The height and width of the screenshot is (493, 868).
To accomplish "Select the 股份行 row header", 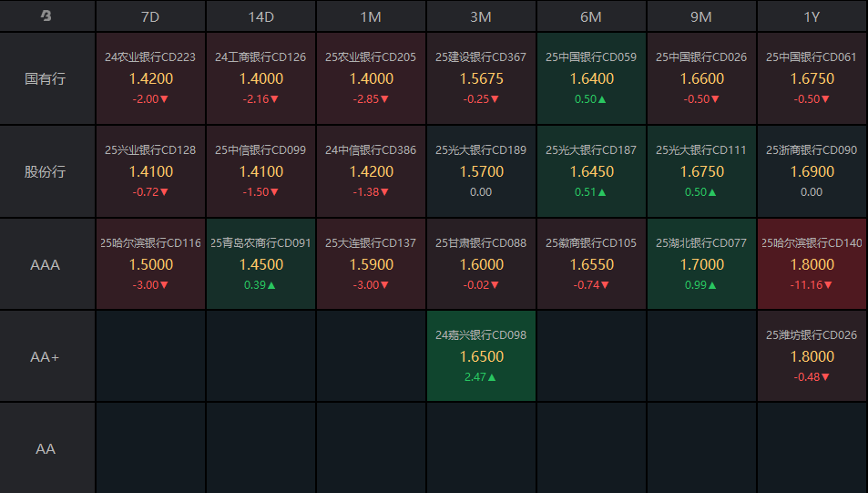I will click(46, 171).
